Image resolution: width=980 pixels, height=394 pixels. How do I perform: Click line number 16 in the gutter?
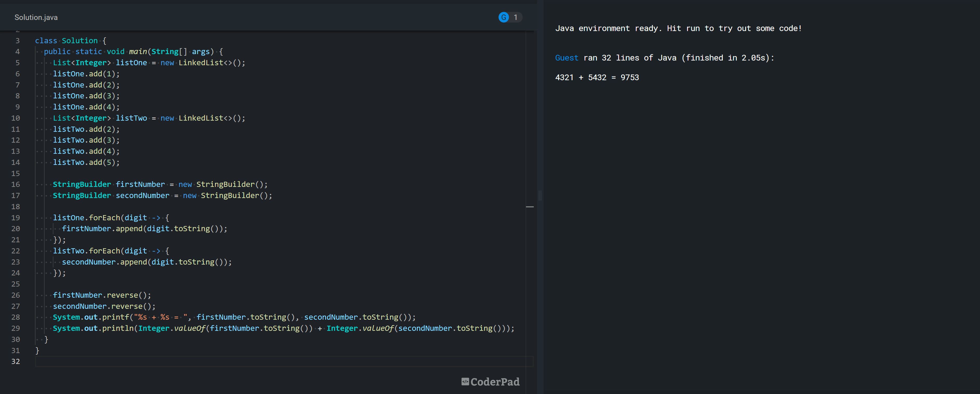click(16, 185)
